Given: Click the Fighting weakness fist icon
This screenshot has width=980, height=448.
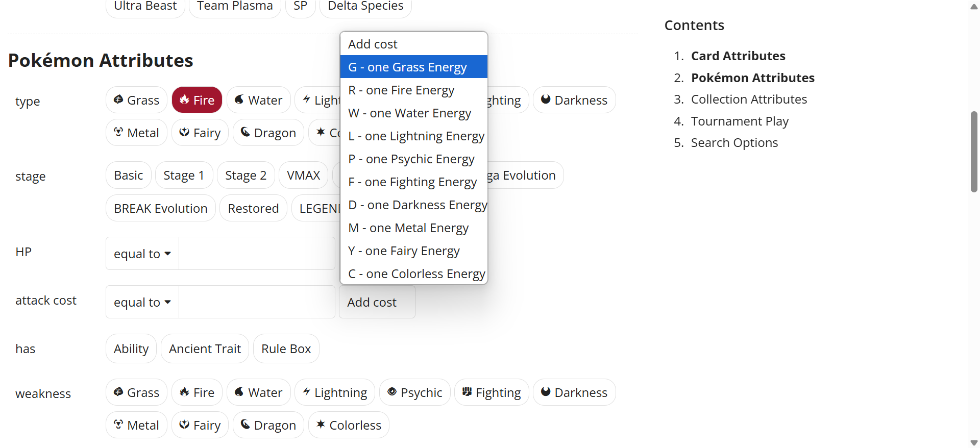Looking at the screenshot, I should [x=467, y=392].
